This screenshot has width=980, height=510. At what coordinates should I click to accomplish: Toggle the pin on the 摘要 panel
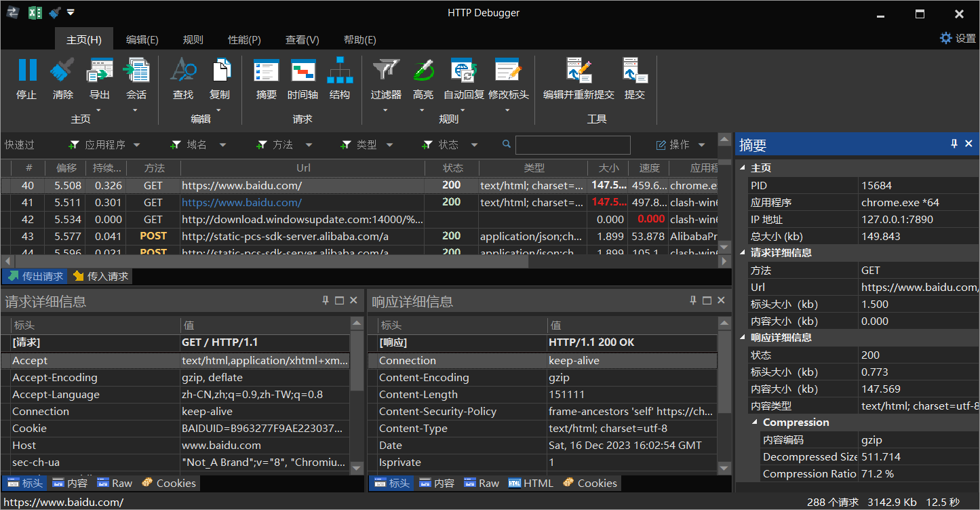tap(955, 144)
